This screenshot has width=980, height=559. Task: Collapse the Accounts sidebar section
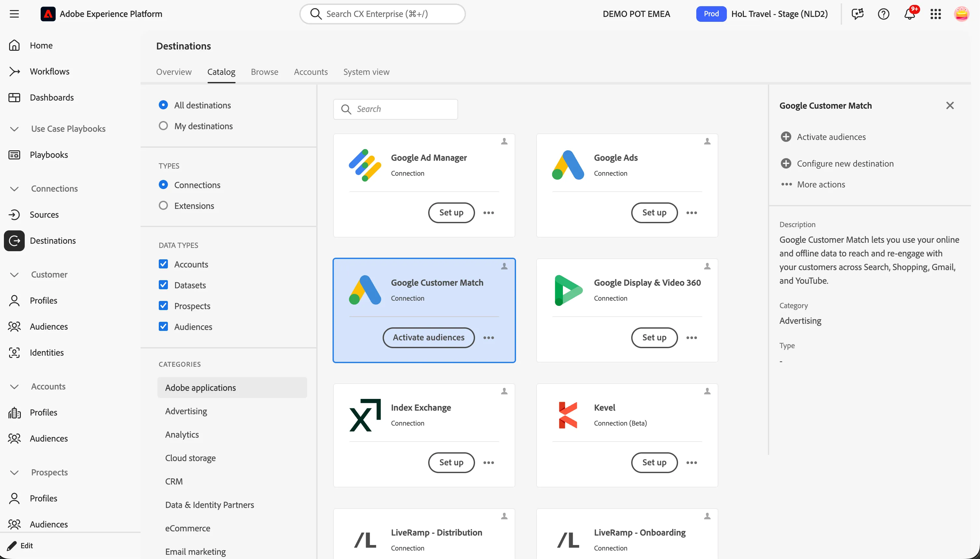point(14,387)
